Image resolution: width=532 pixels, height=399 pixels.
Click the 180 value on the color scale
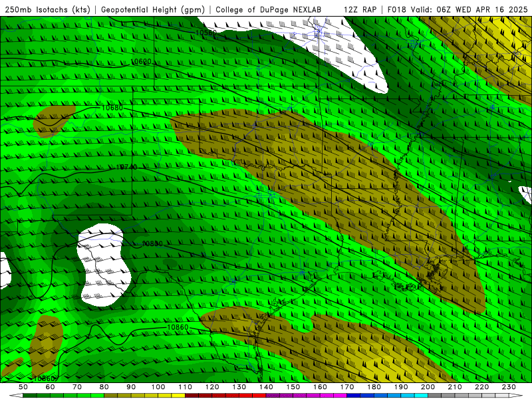click(374, 387)
